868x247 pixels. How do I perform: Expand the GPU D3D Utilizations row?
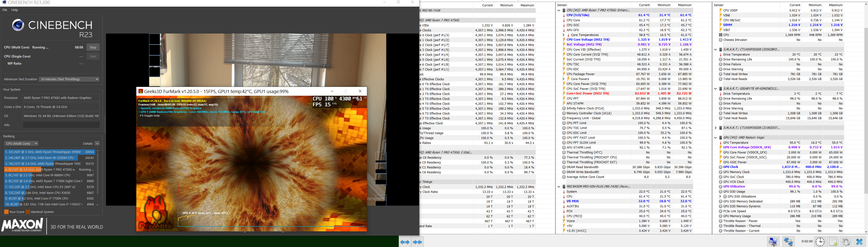pos(720,197)
